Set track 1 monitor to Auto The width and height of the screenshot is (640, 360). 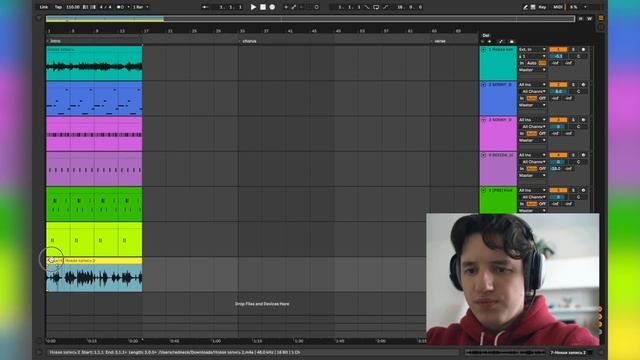click(531, 63)
